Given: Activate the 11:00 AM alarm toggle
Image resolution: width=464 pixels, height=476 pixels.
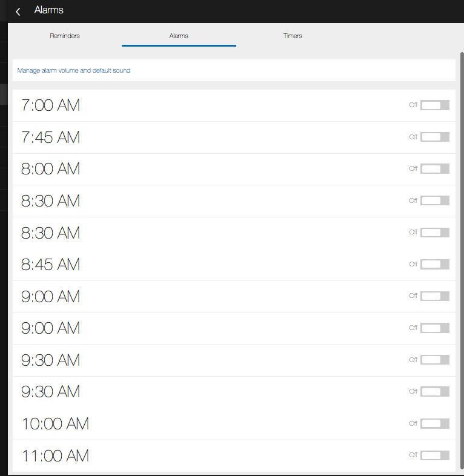Looking at the screenshot, I should coord(434,455).
